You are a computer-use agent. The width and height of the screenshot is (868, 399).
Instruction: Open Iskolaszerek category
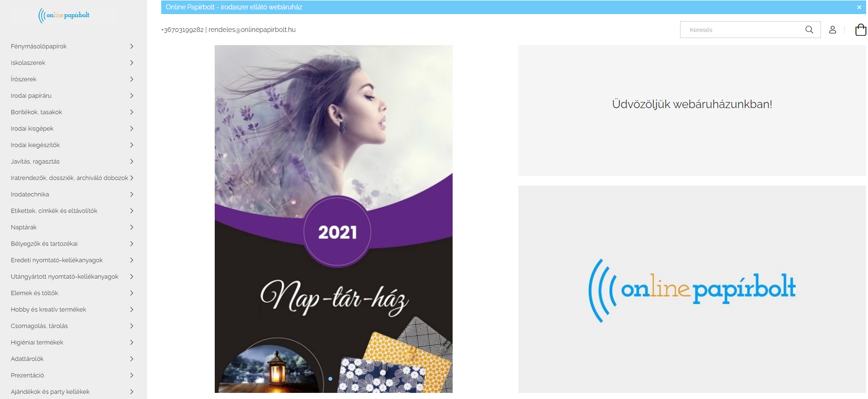click(x=28, y=63)
